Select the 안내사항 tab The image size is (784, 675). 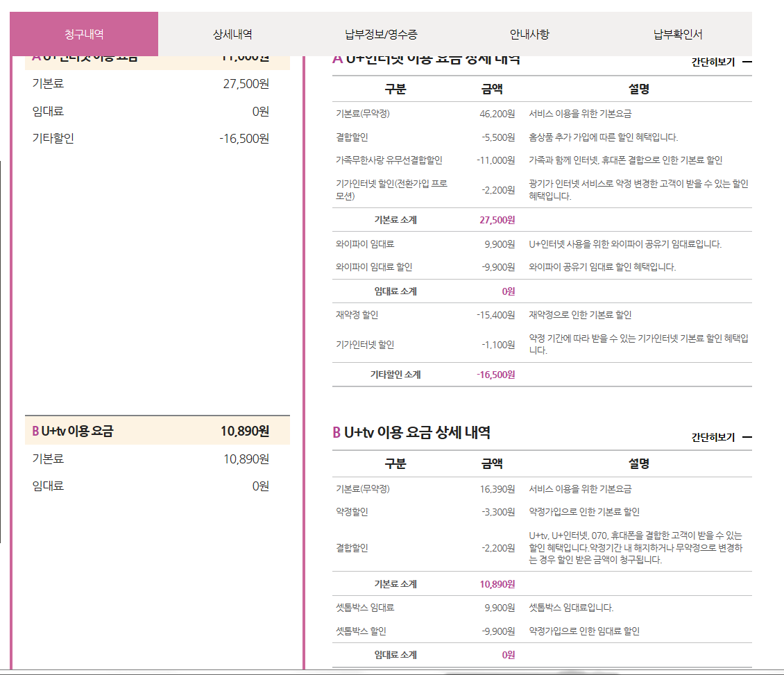click(x=529, y=34)
